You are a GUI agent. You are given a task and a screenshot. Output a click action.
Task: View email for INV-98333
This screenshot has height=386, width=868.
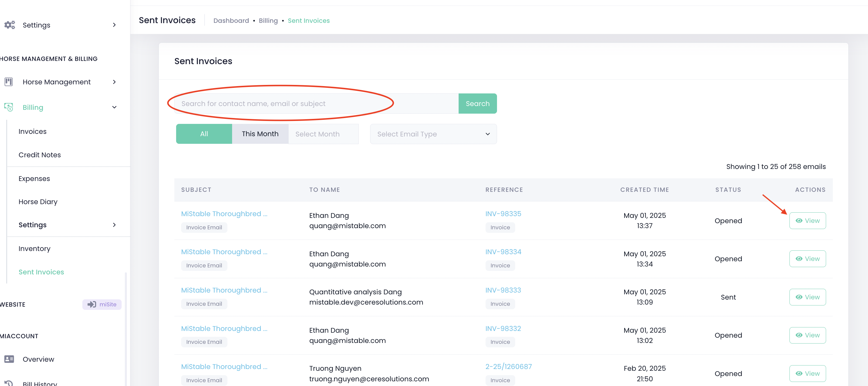(x=807, y=297)
